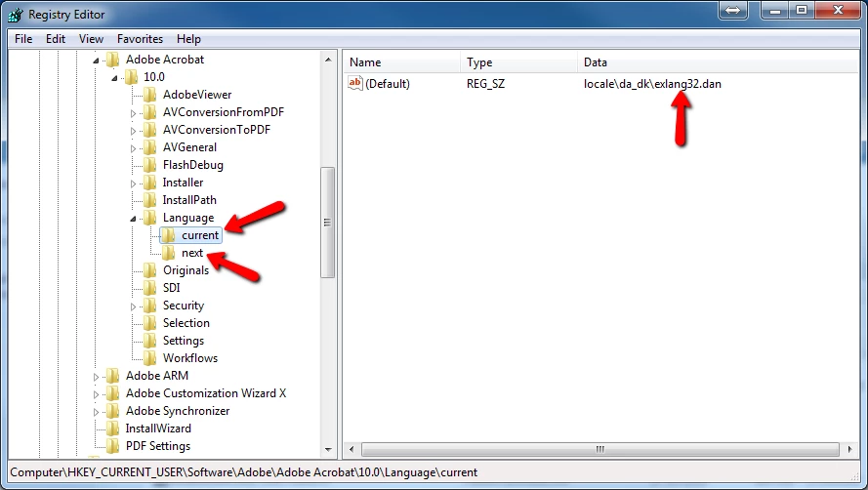Click the Language folder icon

point(149,218)
